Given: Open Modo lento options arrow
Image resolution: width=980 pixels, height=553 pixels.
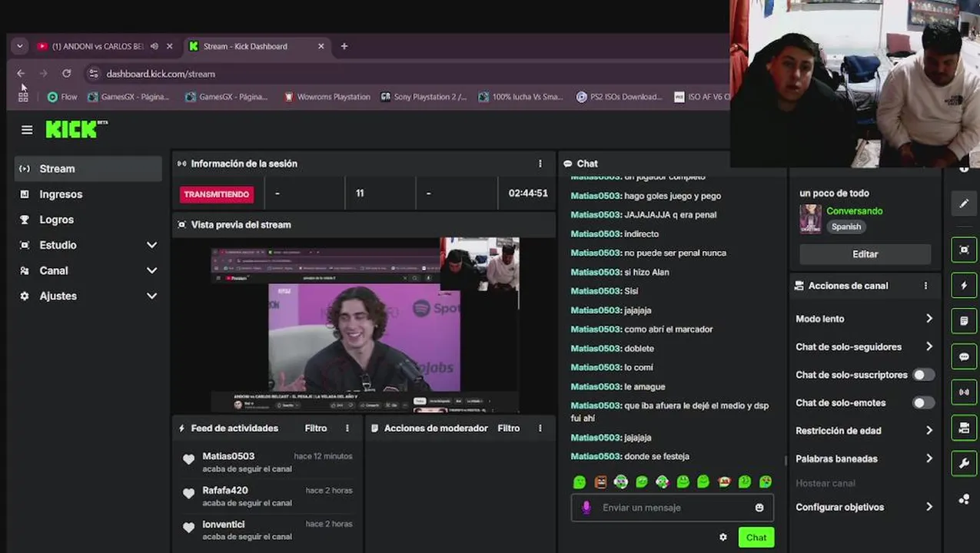Looking at the screenshot, I should (929, 319).
